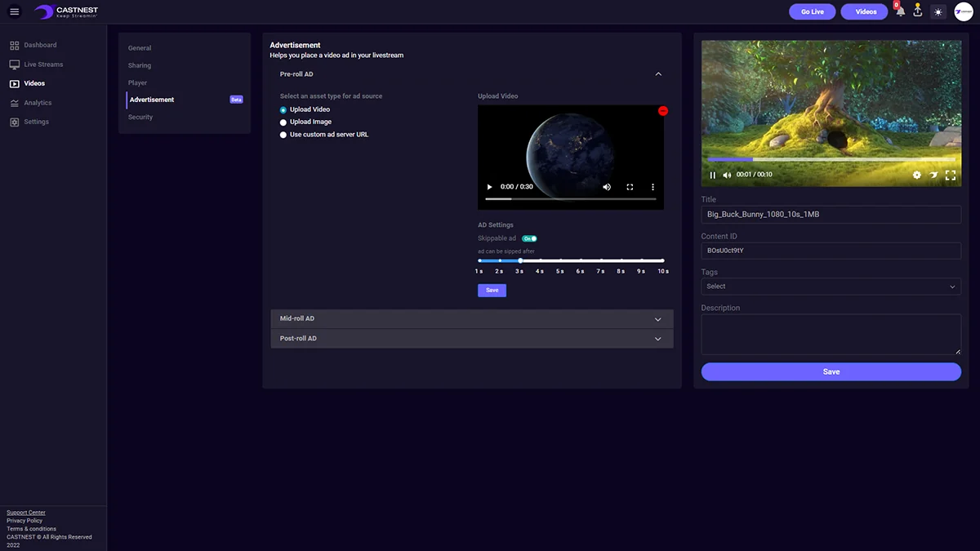Mute the ad video preview
This screenshot has height=551, width=980.
click(607, 187)
